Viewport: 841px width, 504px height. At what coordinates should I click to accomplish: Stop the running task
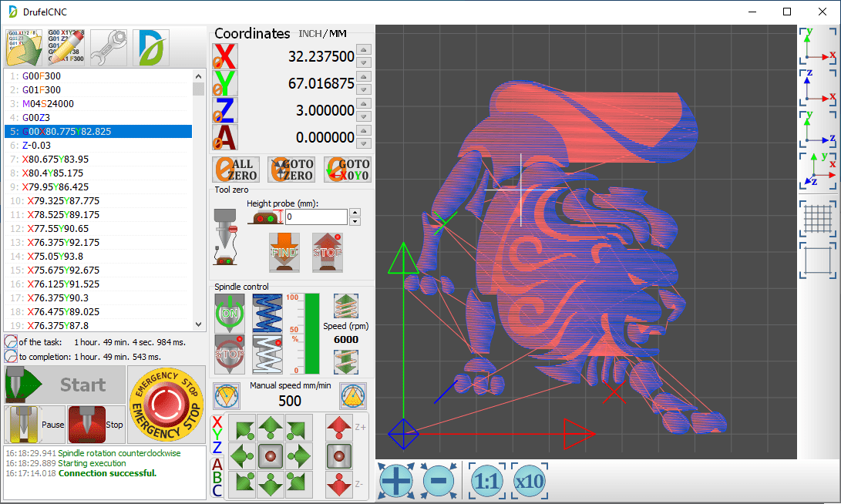coord(96,424)
